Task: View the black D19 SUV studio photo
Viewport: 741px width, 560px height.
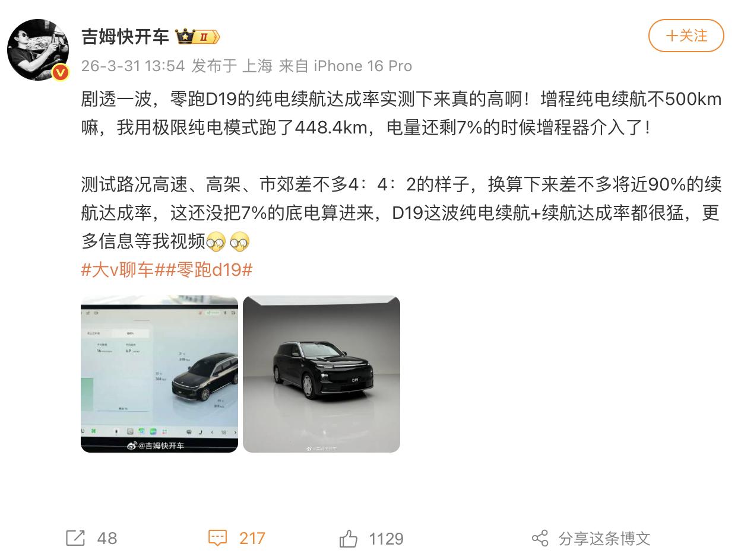Action: tap(321, 374)
